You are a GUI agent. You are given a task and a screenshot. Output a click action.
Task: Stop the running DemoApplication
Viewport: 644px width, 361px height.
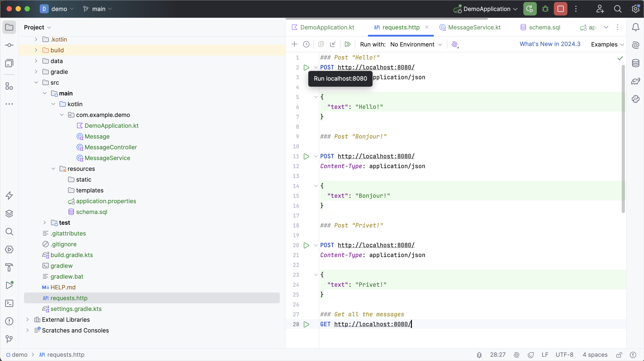(560, 9)
